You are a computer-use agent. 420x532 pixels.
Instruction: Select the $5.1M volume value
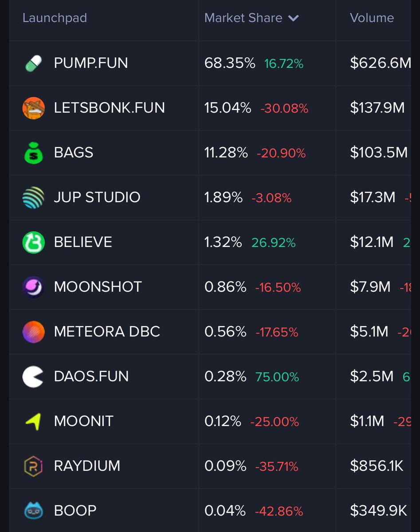click(369, 332)
